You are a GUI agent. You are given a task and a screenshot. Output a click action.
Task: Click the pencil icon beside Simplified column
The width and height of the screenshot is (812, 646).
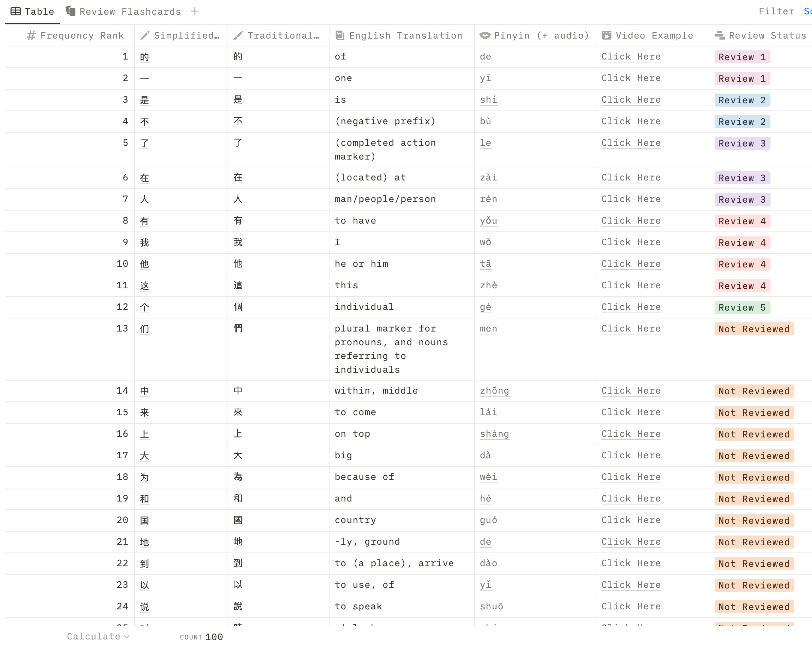145,35
